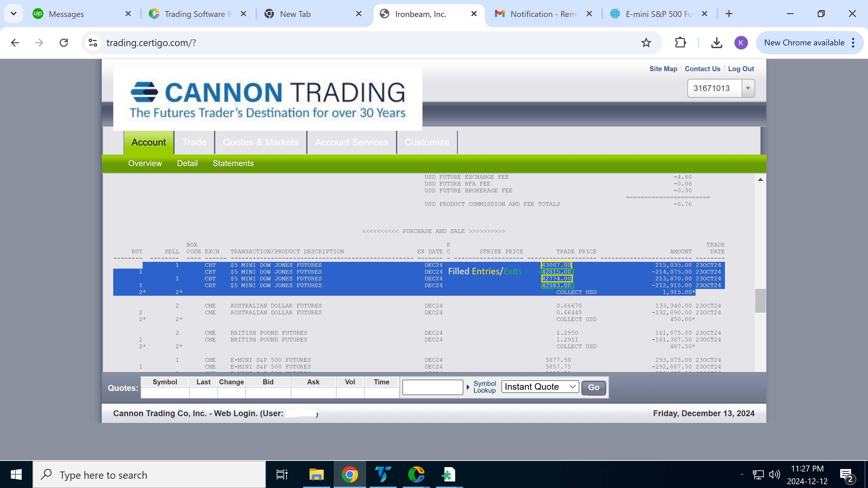Open a new browser tab

[729, 14]
